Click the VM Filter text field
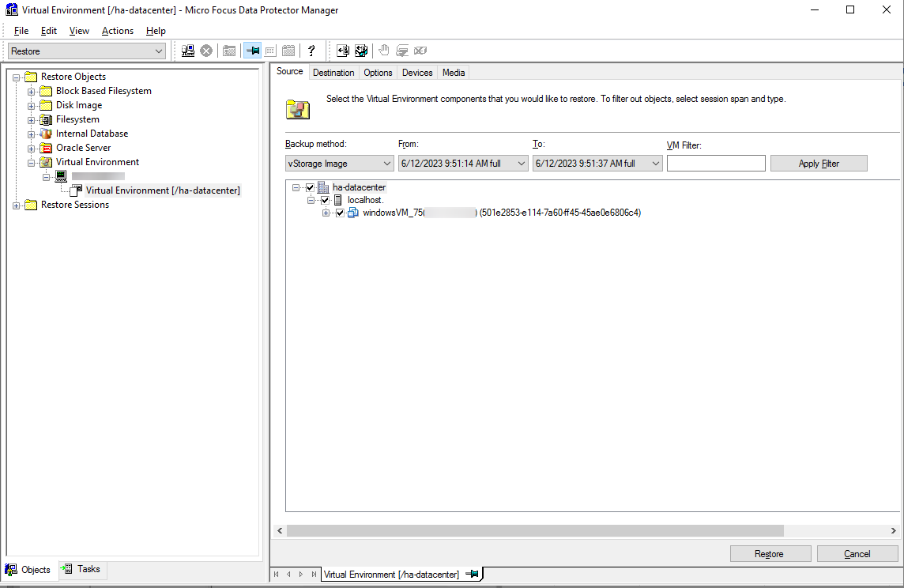Viewport: 904px width, 588px height. point(716,164)
